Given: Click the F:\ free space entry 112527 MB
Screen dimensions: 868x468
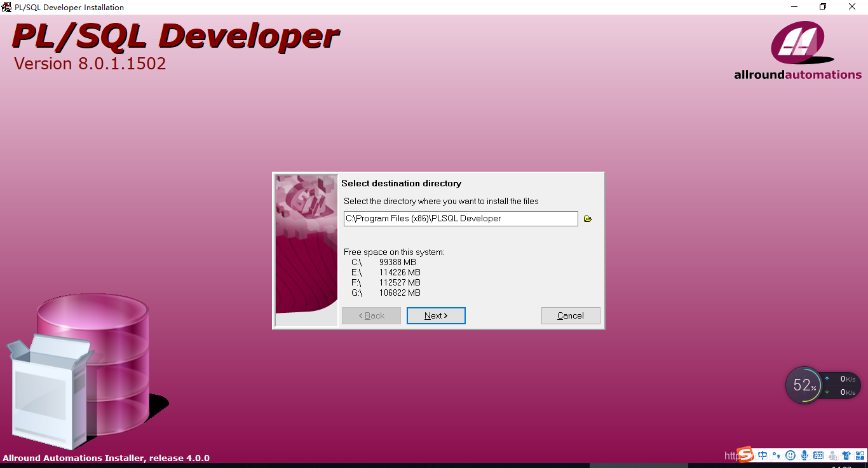Looking at the screenshot, I should click(x=386, y=282).
